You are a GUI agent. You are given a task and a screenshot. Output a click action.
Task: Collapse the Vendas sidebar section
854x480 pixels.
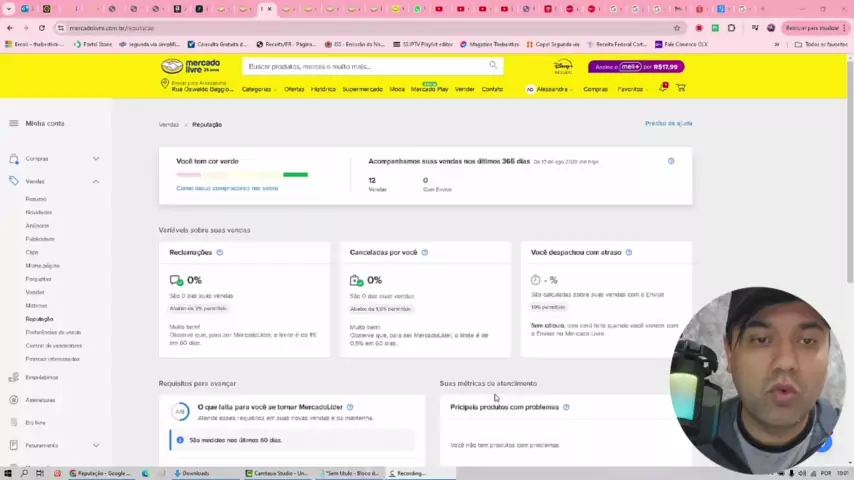click(x=96, y=181)
